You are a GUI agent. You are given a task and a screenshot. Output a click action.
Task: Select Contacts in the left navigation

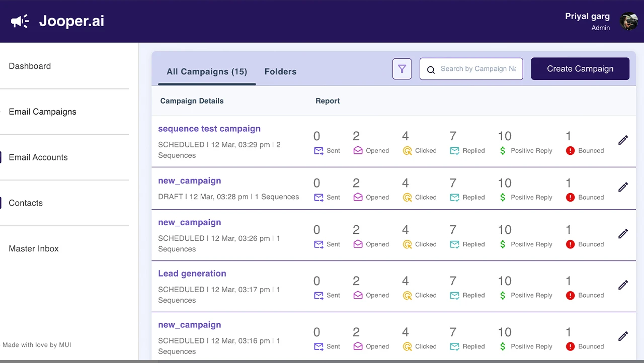[25, 203]
